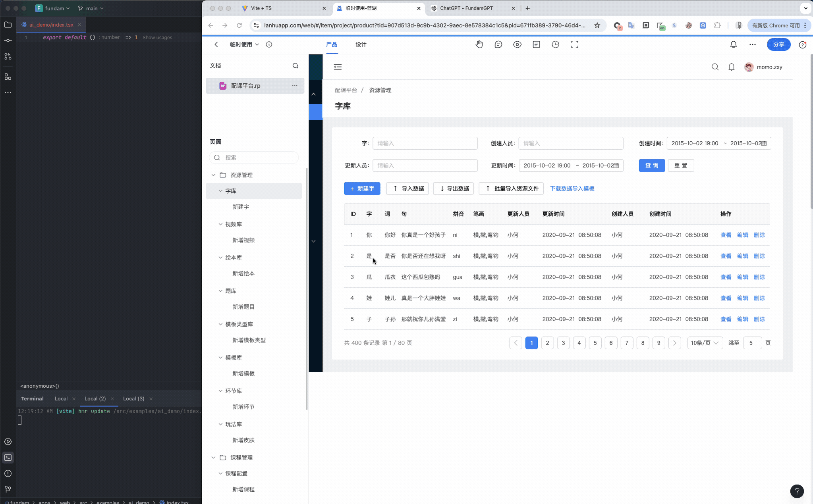Collapse the 资源管理 tree section
The height and width of the screenshot is (504, 813).
click(213, 175)
